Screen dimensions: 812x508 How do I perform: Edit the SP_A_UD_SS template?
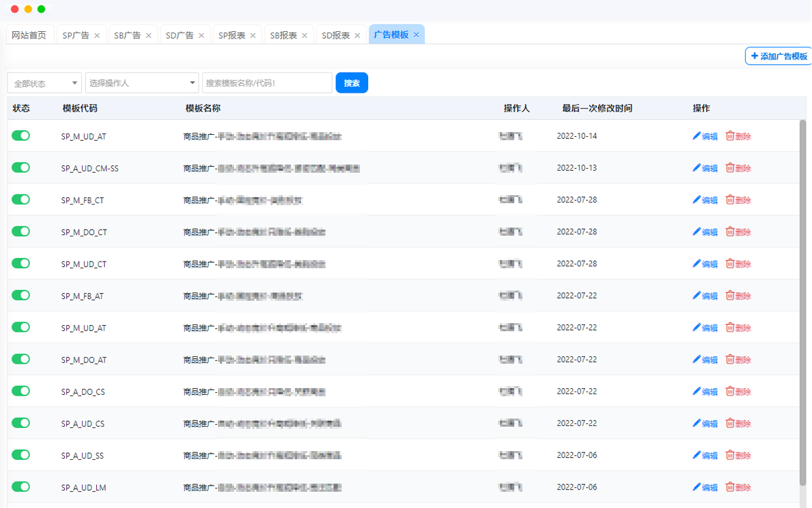tap(705, 455)
